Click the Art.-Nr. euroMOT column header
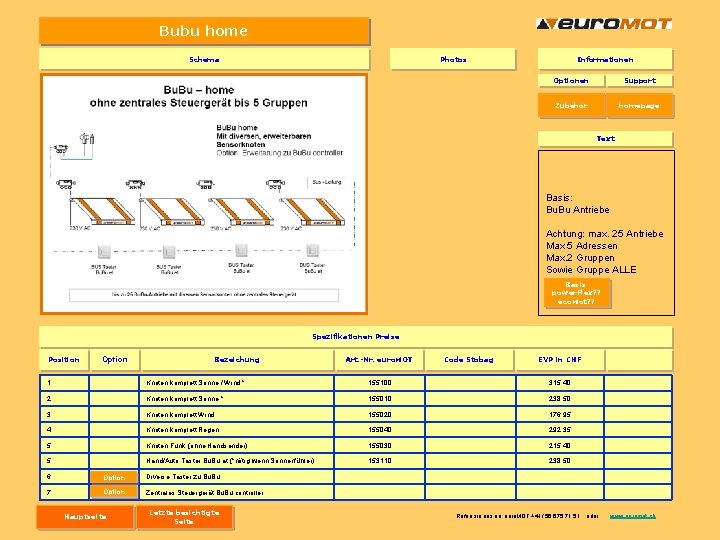The image size is (720, 540). pos(379,360)
